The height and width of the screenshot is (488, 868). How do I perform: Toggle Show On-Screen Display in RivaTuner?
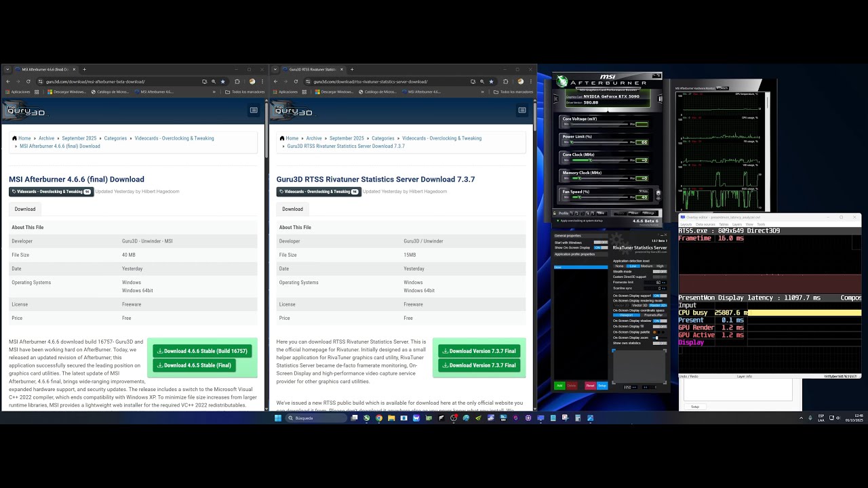(x=600, y=247)
